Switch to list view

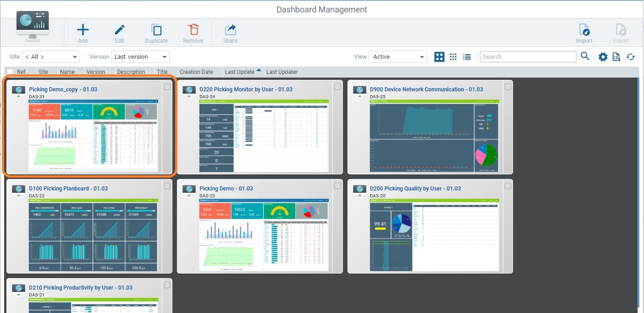pos(467,56)
